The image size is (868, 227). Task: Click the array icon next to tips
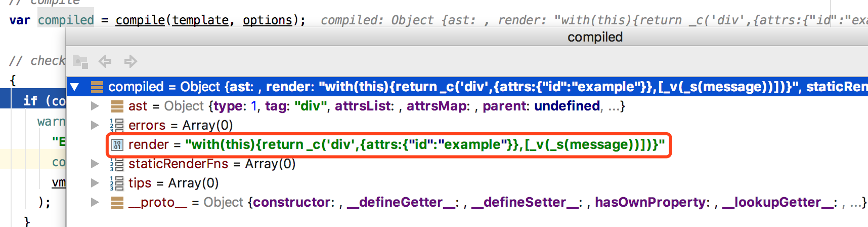coord(117,183)
